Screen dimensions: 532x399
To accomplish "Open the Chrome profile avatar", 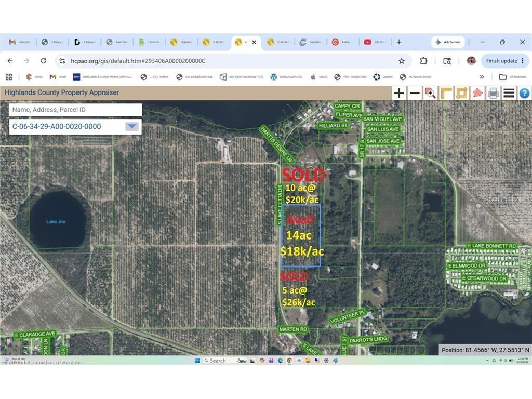I will point(471,61).
